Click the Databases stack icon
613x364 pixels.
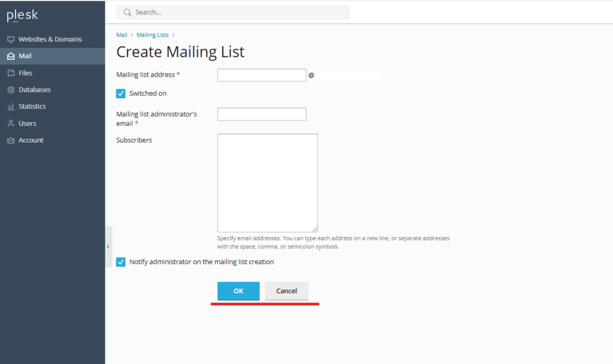[x=11, y=90]
